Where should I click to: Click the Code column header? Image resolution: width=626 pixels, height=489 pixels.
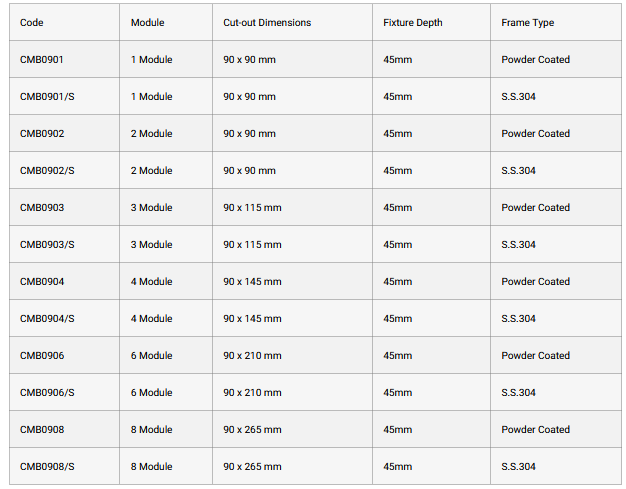[x=32, y=23]
